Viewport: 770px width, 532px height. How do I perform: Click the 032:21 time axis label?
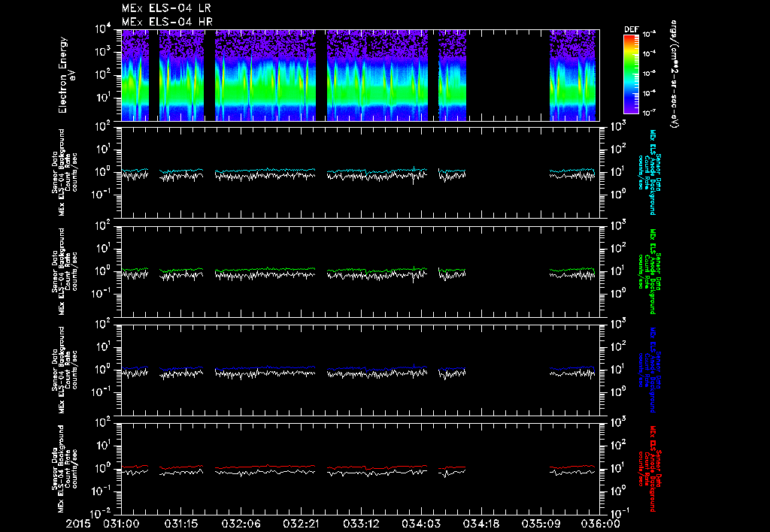coord(301,524)
